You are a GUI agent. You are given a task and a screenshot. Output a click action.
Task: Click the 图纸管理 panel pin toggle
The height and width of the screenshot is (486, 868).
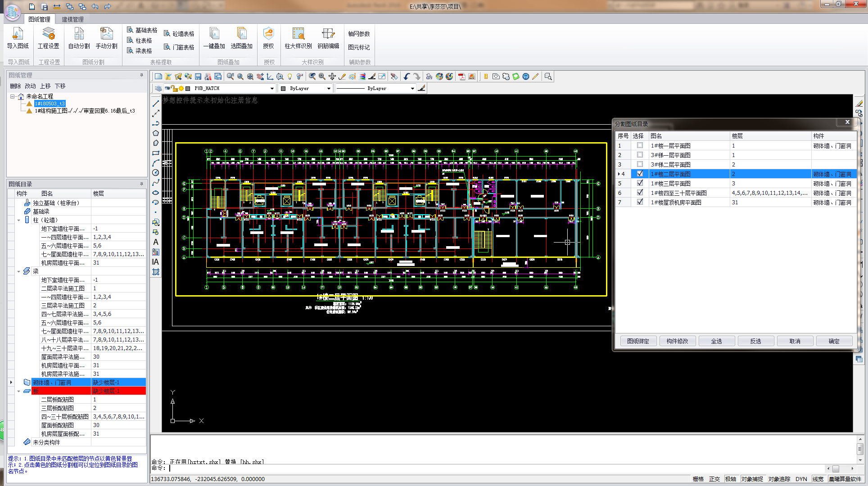click(141, 75)
